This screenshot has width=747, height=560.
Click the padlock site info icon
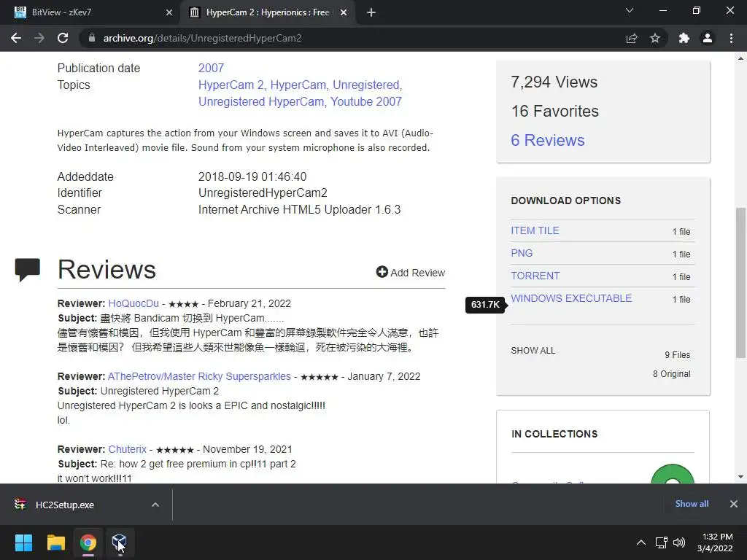point(92,38)
